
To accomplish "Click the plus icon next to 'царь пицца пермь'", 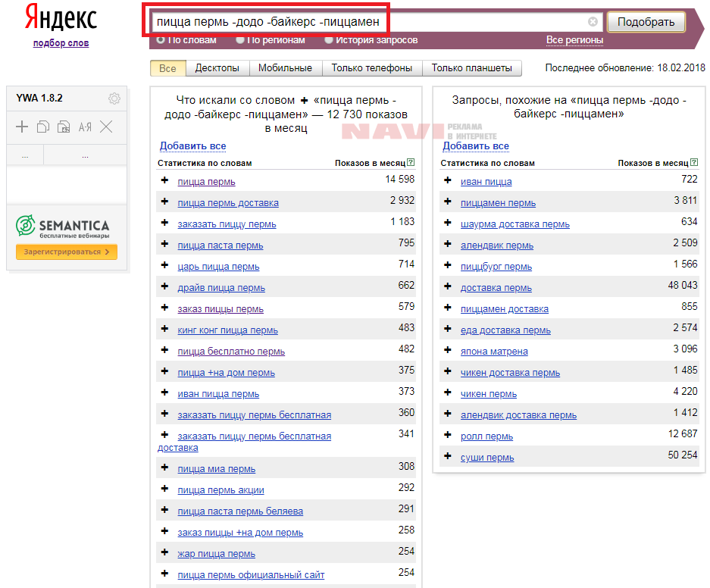I will point(165,265).
